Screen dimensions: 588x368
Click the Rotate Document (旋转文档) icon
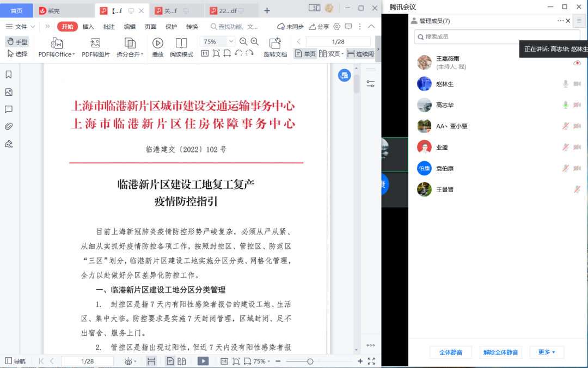pyautogui.click(x=275, y=44)
